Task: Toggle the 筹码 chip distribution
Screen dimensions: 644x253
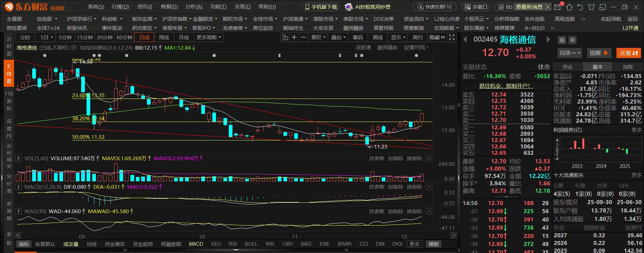Action: 358,37
